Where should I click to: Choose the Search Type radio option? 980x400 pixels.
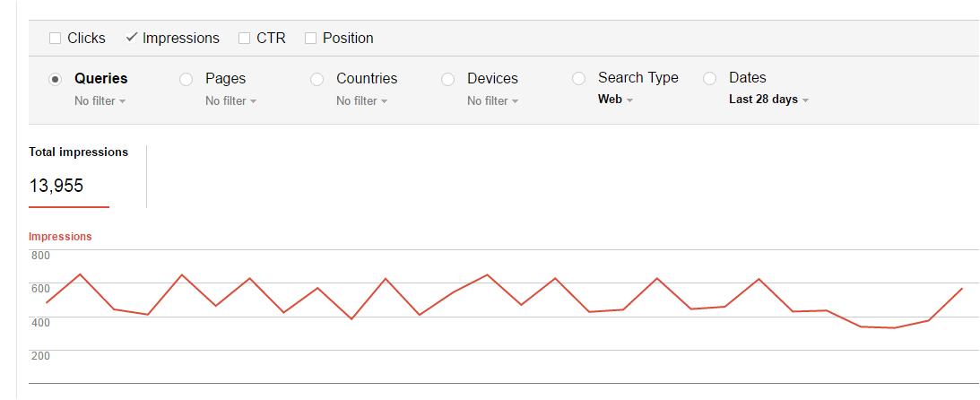[579, 79]
